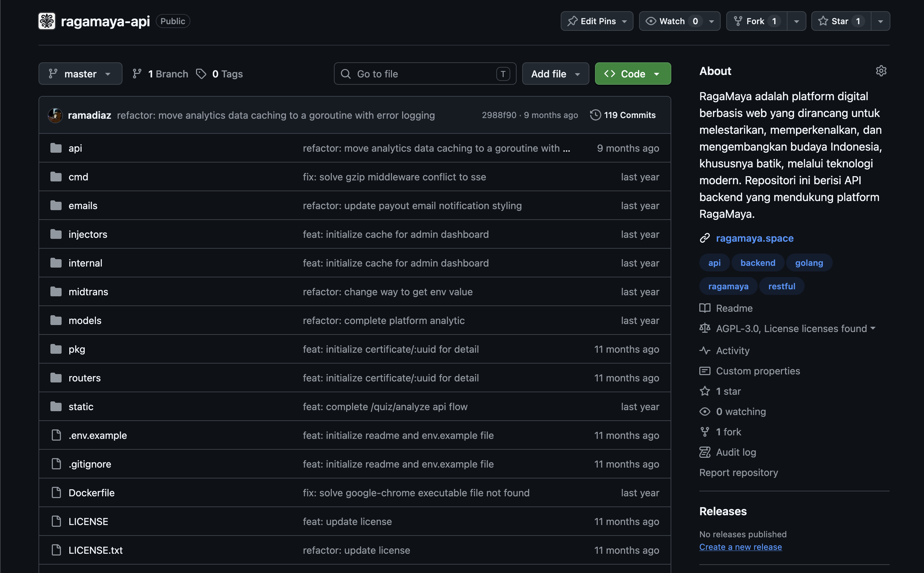Open the master branch switcher dropdown
Viewport: 924px width, 573px height.
coord(80,74)
